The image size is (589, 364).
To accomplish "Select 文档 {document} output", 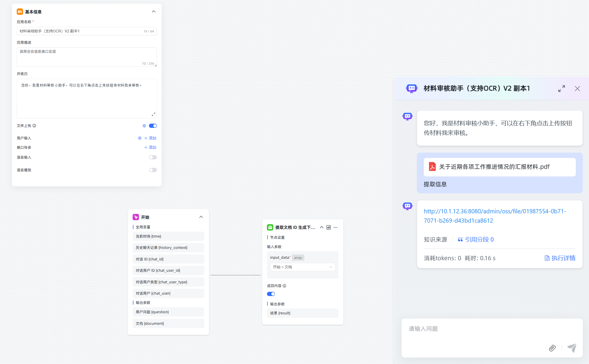I will pos(168,324).
